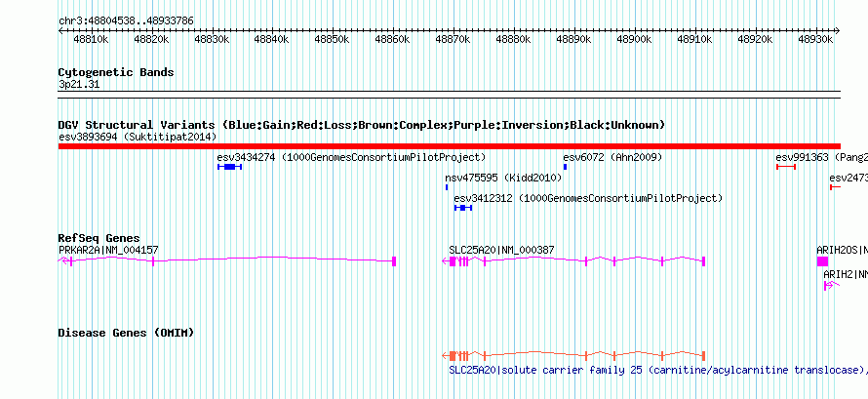Select the SLC25A20 RefSeq rightmost exon

point(703,261)
